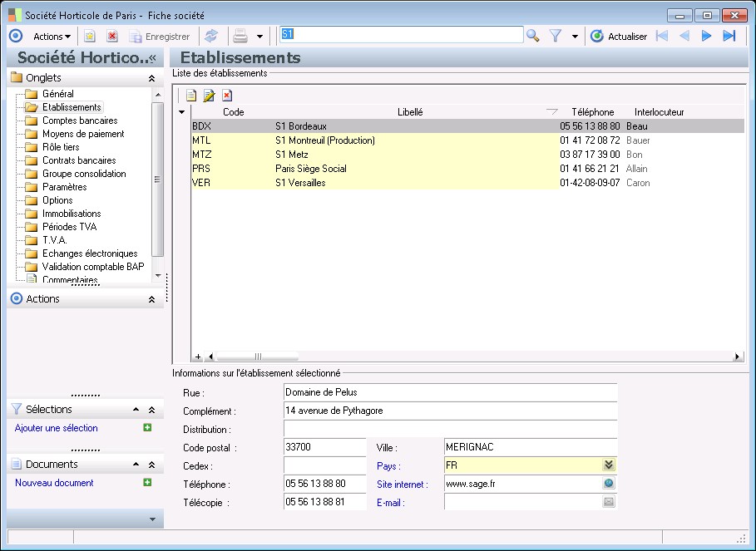Click the printer icon in toolbar

click(240, 36)
